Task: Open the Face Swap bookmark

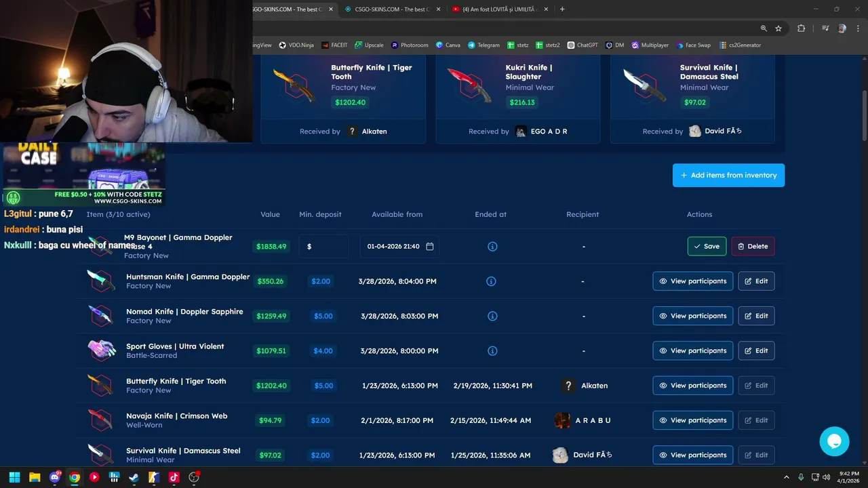Action: click(x=693, y=45)
